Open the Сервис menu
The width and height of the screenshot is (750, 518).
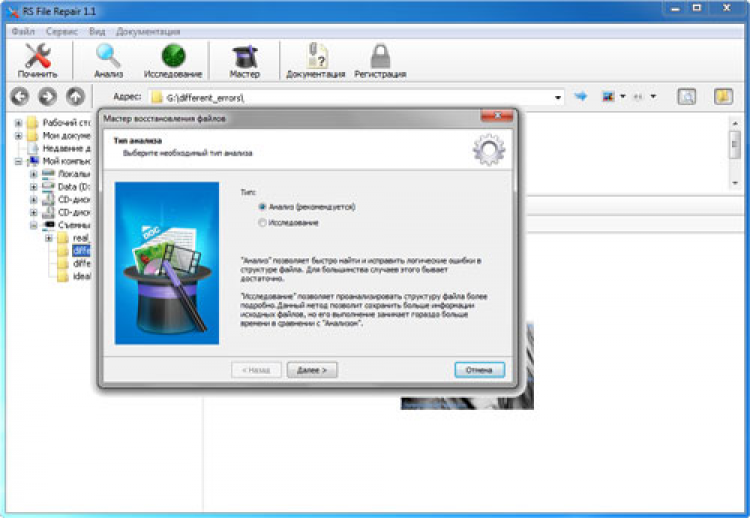pyautogui.click(x=62, y=32)
